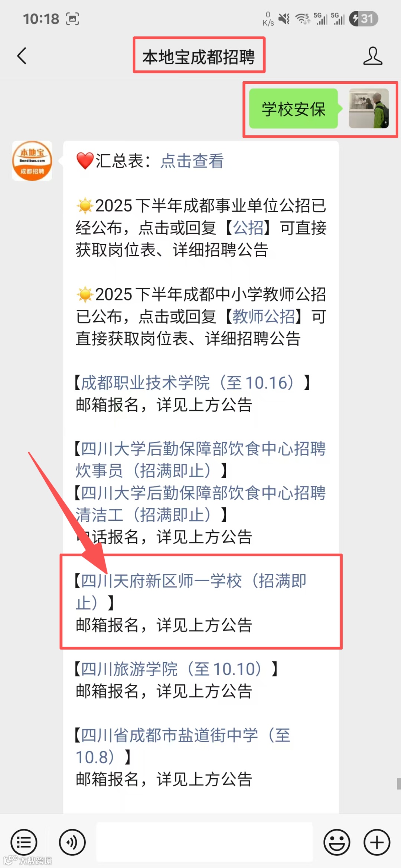Image resolution: width=401 pixels, height=868 pixels.
Task: Tap the plus attachments icon
Action: [x=377, y=842]
